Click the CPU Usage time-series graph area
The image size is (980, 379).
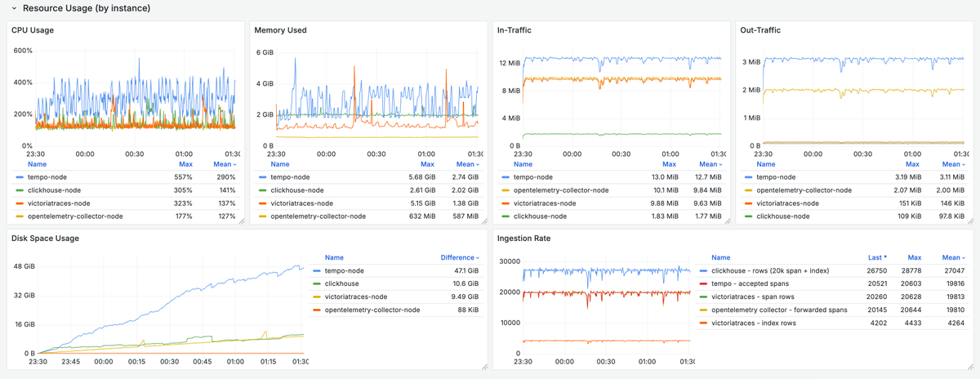coord(136,96)
